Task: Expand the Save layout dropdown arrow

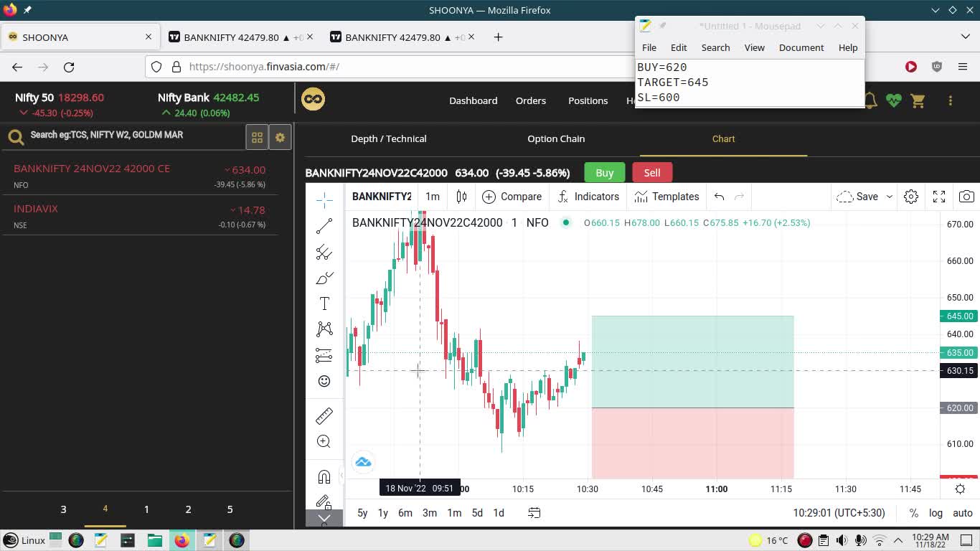Action: pyautogui.click(x=890, y=197)
